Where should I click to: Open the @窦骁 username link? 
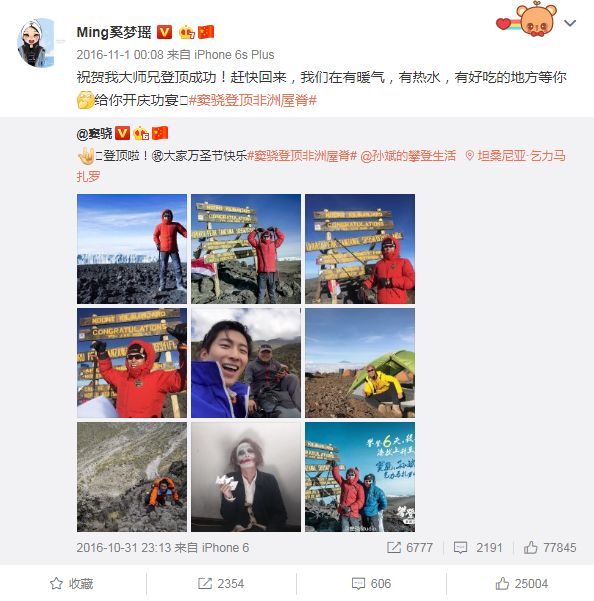click(x=94, y=133)
